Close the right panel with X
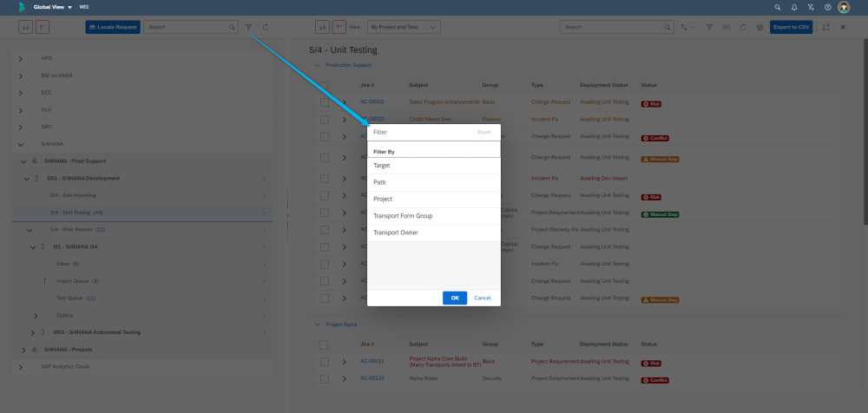 [843, 27]
